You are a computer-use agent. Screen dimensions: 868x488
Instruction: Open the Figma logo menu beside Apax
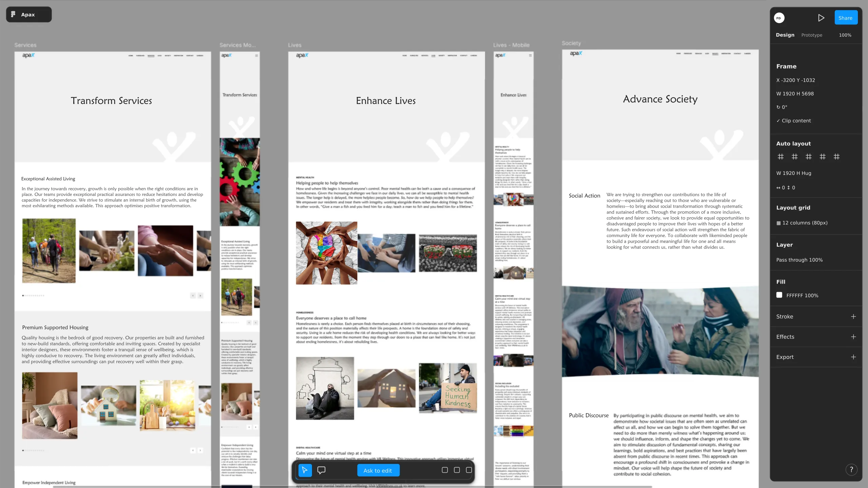tap(13, 14)
